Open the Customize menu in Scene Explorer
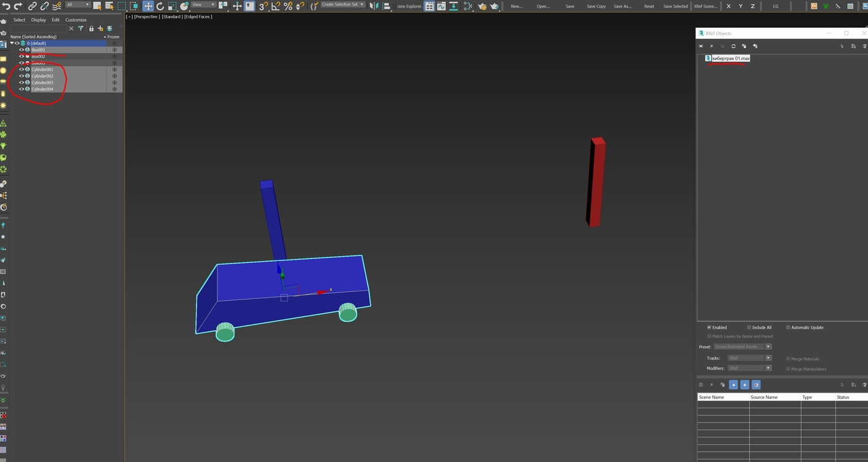This screenshot has height=462, width=868. pos(76,20)
